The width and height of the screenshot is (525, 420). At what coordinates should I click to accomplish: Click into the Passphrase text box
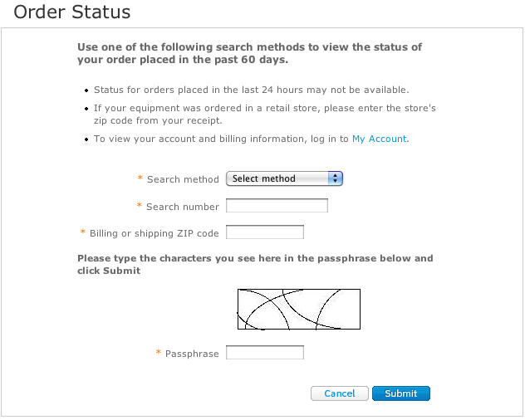click(x=265, y=353)
